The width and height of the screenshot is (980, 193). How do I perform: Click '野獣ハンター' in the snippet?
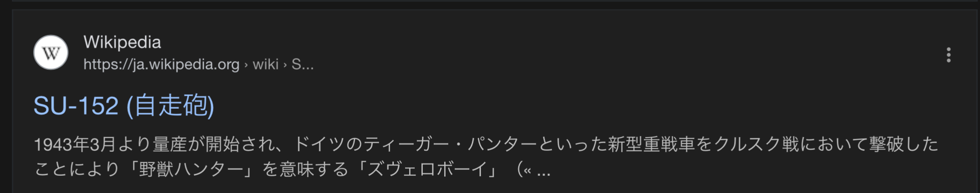point(191,169)
